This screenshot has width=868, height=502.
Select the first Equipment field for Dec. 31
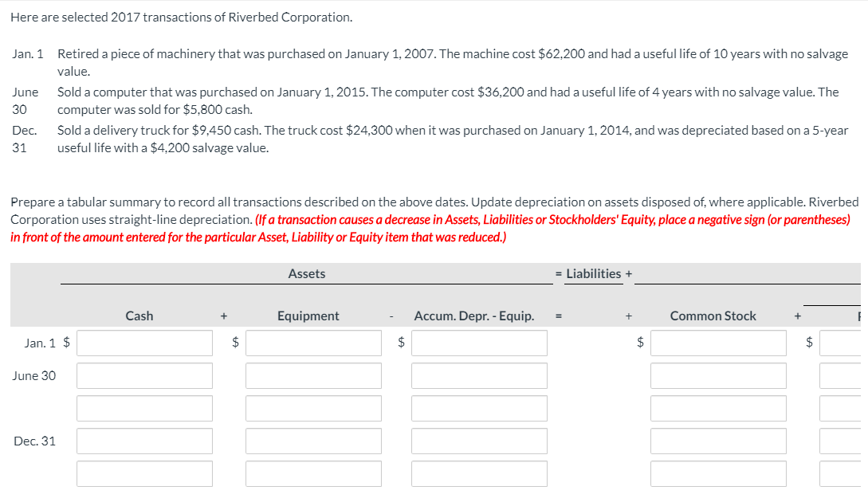click(313, 441)
